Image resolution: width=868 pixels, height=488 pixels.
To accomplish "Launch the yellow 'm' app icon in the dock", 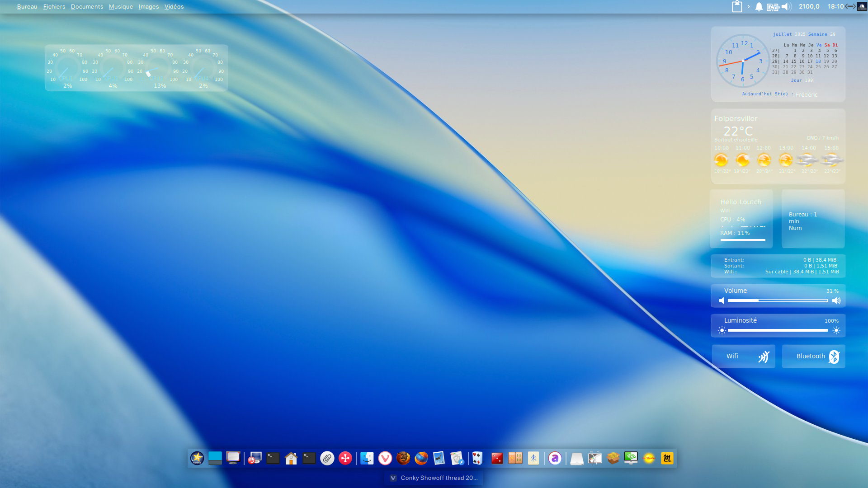I will point(667,458).
